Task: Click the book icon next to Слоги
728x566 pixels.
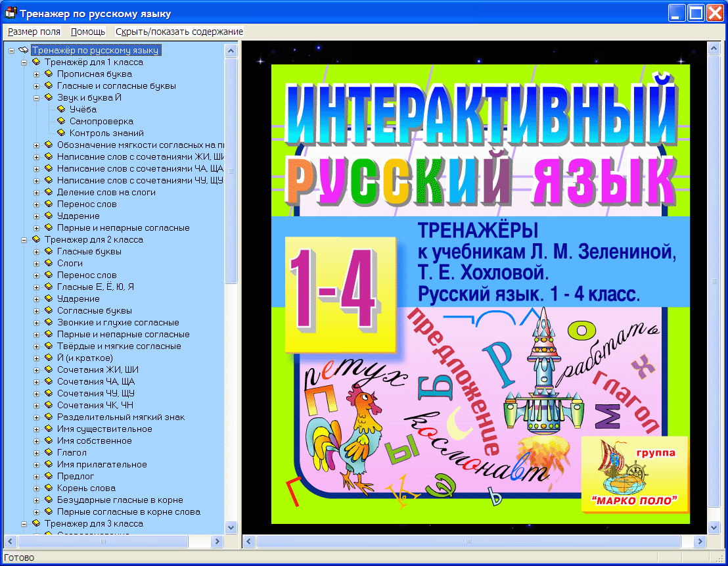Action: click(49, 264)
